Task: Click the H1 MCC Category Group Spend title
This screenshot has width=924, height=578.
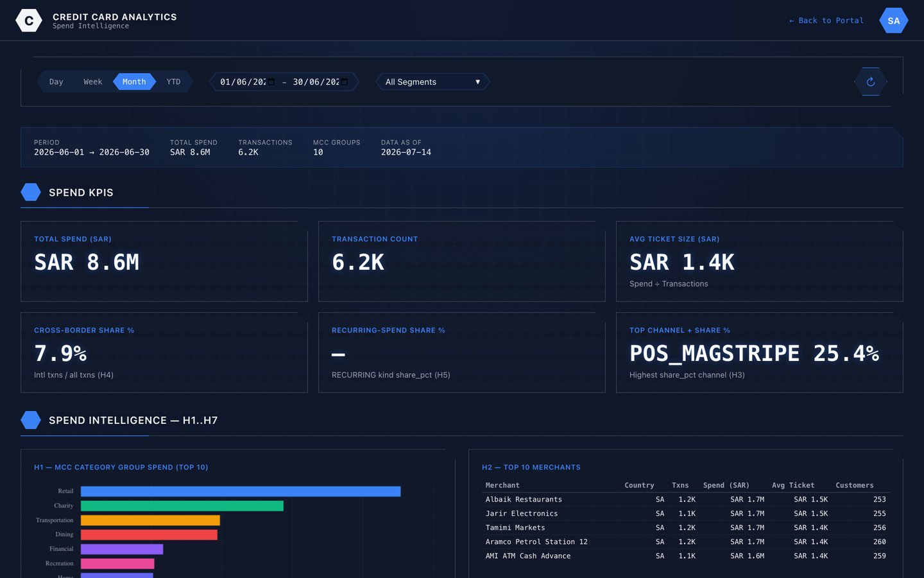Action: 121,468
